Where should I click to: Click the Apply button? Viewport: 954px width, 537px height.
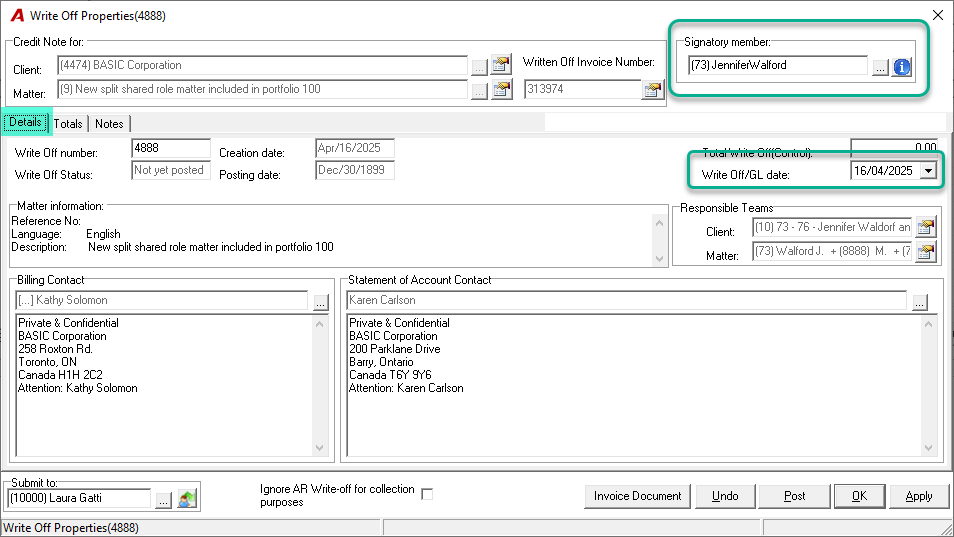919,496
